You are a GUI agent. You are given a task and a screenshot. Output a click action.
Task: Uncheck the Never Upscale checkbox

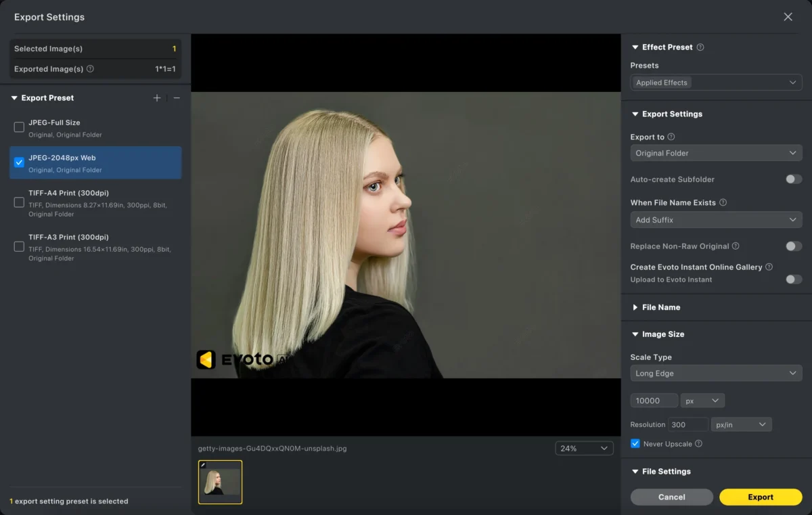[x=635, y=444]
